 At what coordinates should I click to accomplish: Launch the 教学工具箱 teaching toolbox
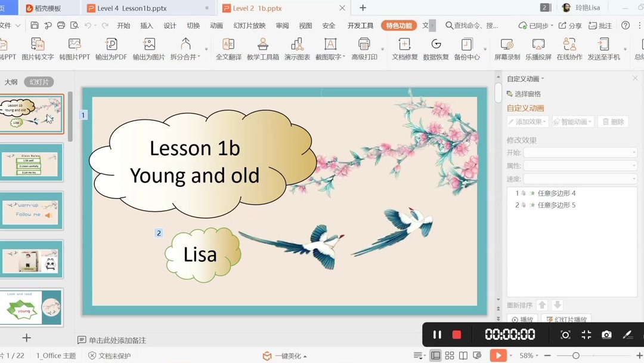(262, 48)
